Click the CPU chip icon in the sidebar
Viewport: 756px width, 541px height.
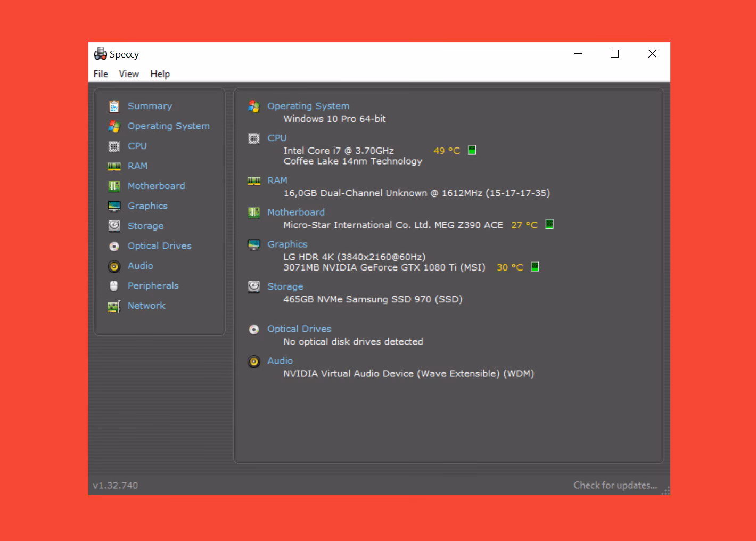[x=114, y=146]
